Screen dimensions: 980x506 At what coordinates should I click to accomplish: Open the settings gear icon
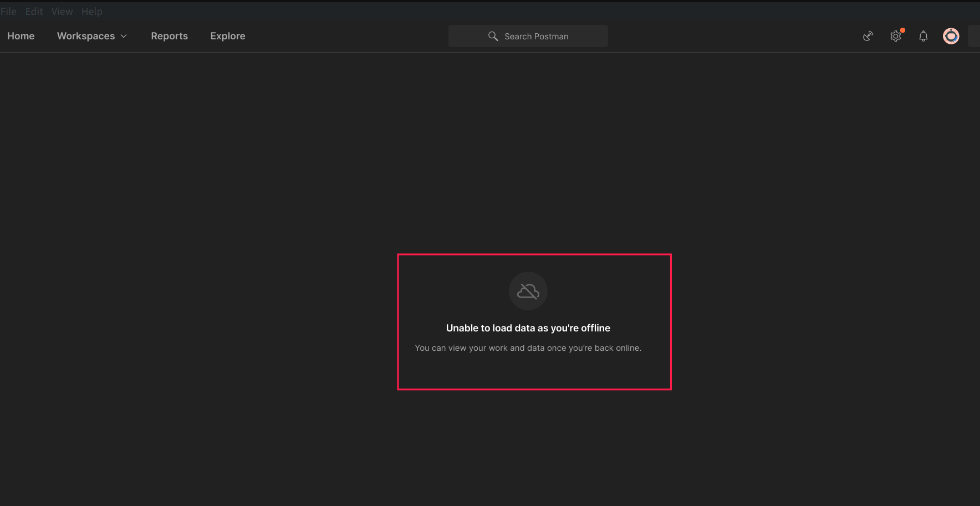click(x=896, y=36)
